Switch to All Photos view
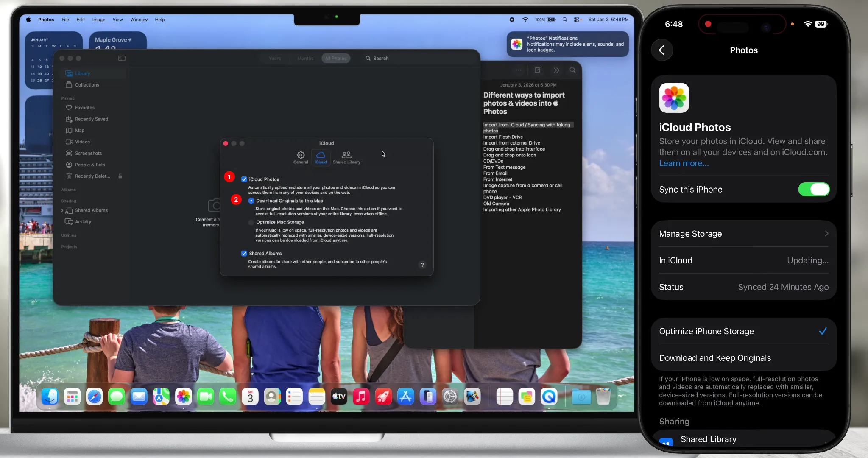 click(x=336, y=59)
